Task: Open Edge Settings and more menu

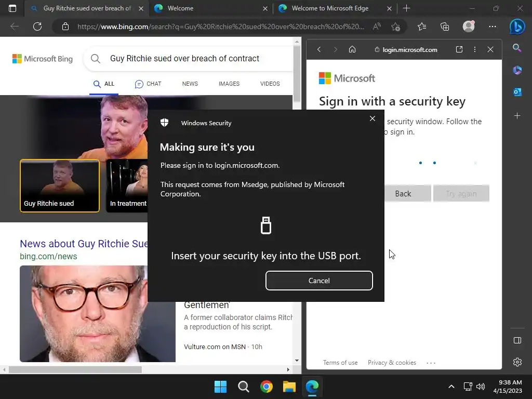Action: [493, 26]
